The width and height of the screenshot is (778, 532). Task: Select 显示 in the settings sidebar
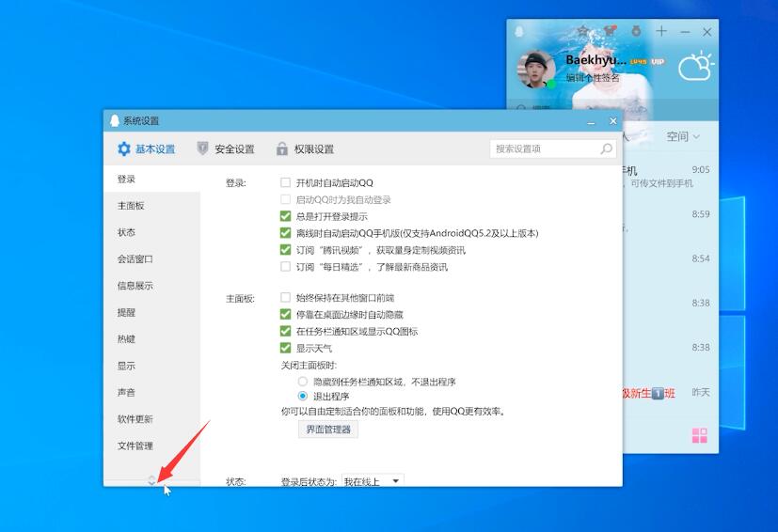tap(151, 366)
